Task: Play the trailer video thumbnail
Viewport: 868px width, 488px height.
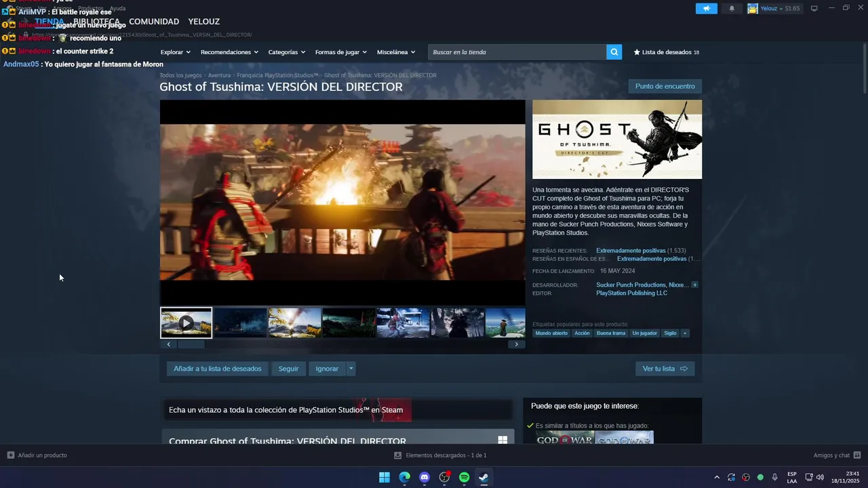Action: (x=186, y=323)
